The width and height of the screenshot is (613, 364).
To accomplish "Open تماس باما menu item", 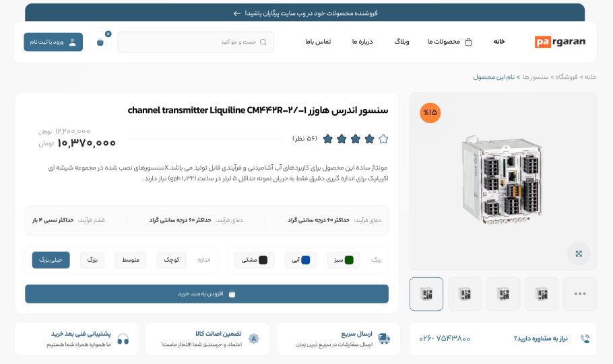I will pyautogui.click(x=318, y=42).
